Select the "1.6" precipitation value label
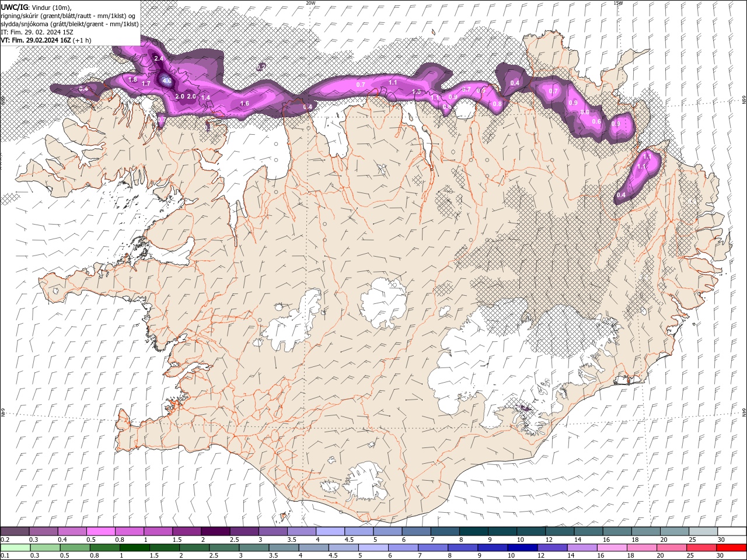 (245, 103)
